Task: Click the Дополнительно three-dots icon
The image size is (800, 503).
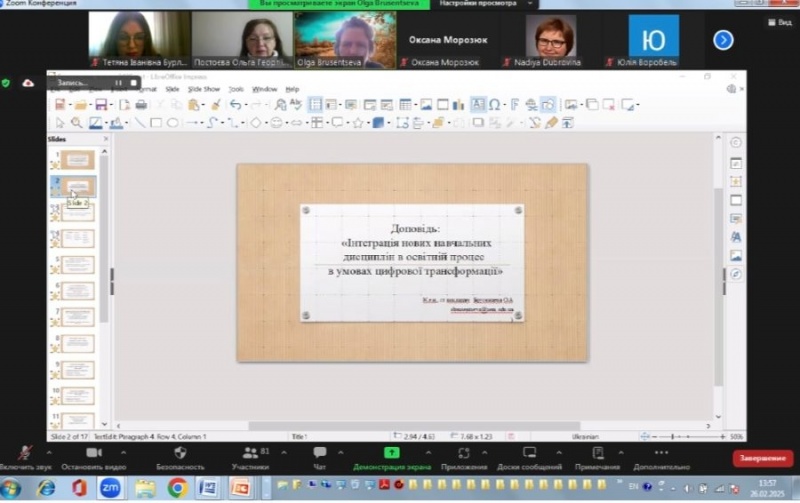Action: (x=661, y=455)
